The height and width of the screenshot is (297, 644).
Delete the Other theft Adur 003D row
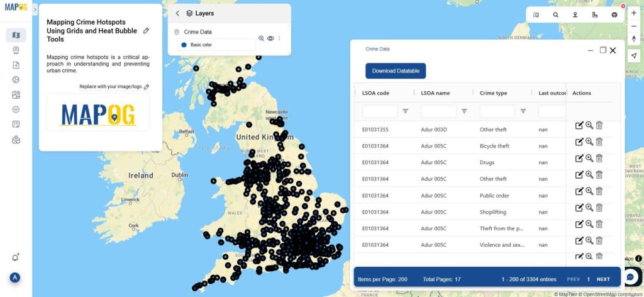[599, 125]
